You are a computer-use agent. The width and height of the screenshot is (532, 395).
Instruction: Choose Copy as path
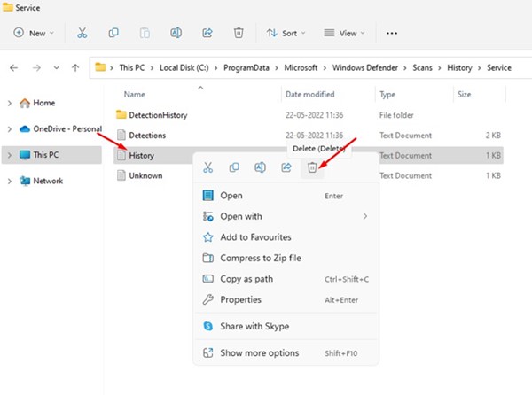click(286, 279)
